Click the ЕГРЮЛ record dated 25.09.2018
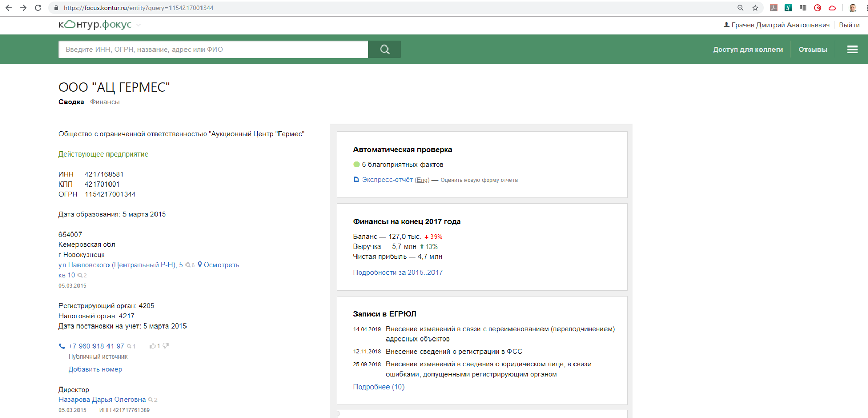Screen dimensions: 868x418 pos(472,369)
